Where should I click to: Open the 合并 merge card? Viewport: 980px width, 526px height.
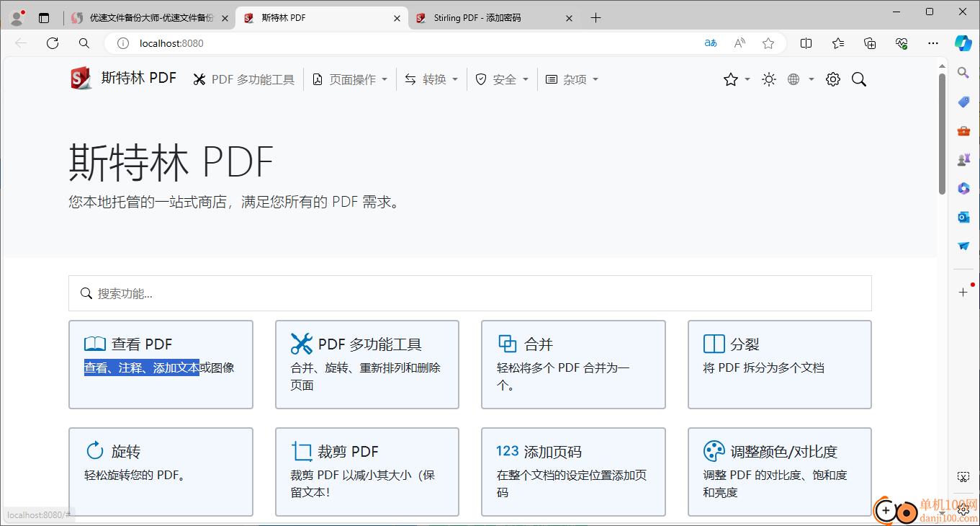(573, 365)
